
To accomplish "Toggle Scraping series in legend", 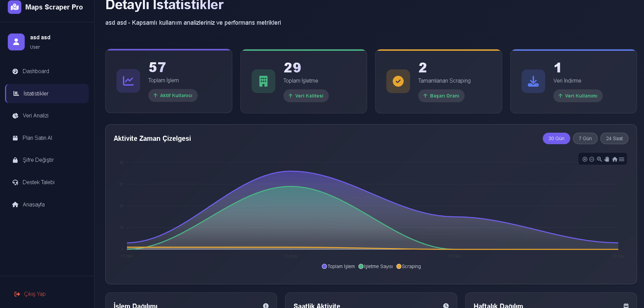I will pyautogui.click(x=409, y=266).
